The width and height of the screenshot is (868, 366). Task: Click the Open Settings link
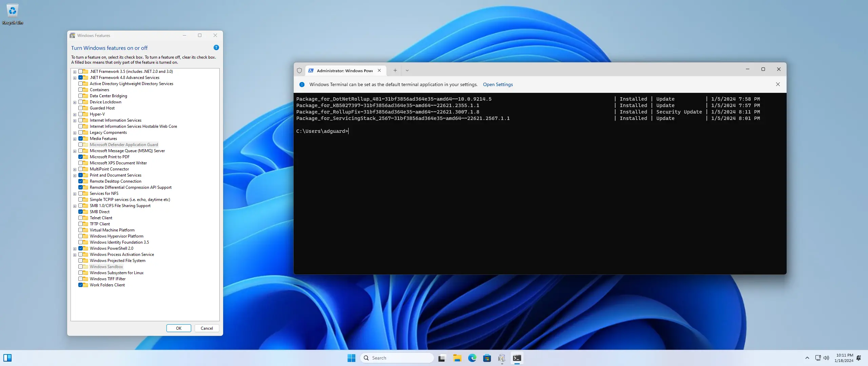tap(497, 84)
